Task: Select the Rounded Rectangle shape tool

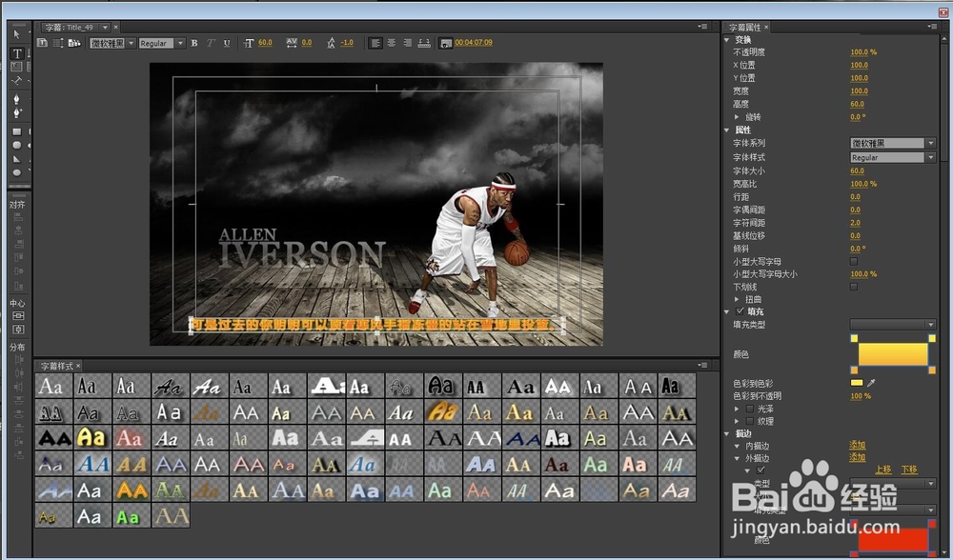Action: [x=17, y=145]
